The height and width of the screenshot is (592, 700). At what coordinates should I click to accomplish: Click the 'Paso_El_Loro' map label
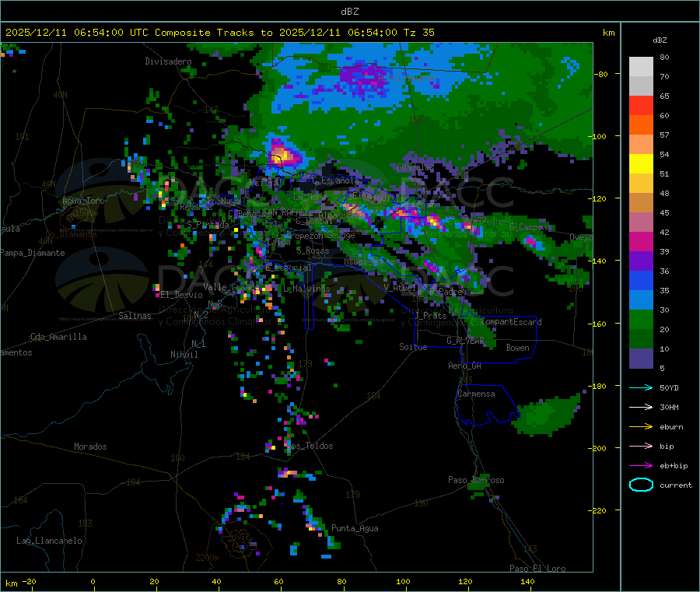click(x=537, y=569)
